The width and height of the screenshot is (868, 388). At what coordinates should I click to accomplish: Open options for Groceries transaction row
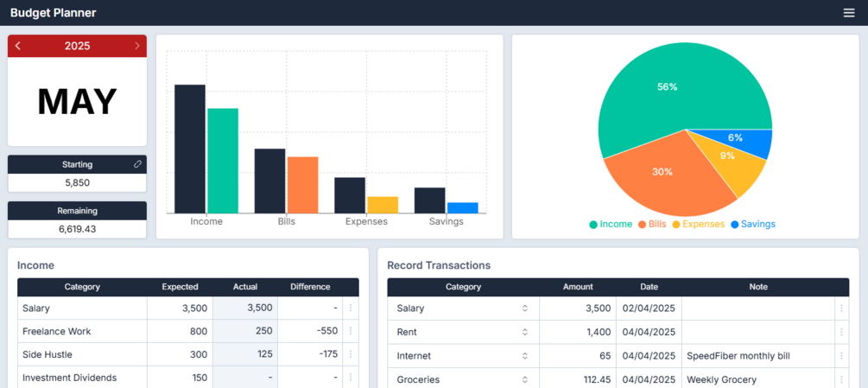coord(841,379)
